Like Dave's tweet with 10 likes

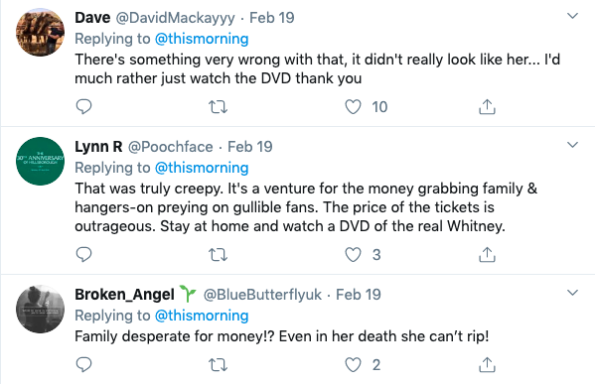tap(353, 107)
